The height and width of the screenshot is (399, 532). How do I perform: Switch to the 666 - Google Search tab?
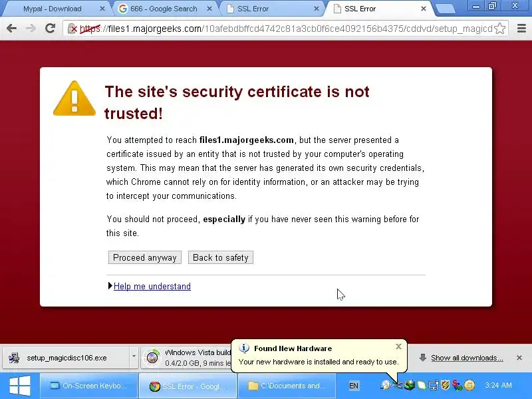click(x=164, y=9)
